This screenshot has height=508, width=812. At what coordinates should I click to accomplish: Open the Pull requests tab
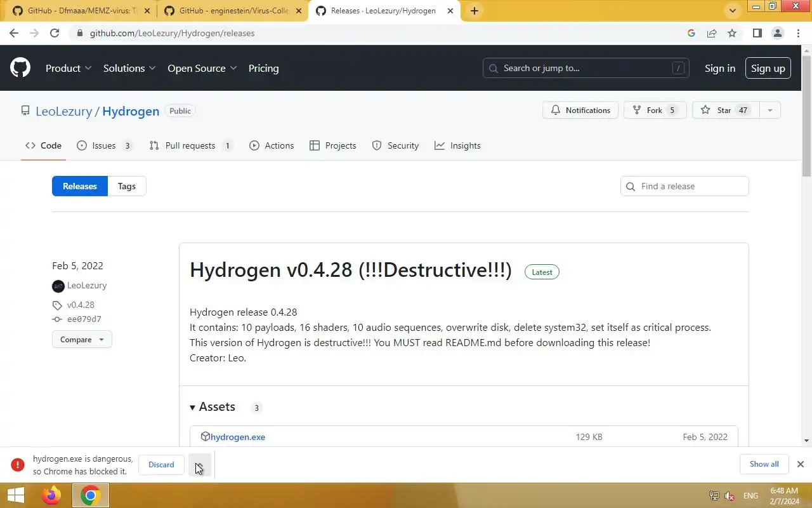tap(191, 145)
